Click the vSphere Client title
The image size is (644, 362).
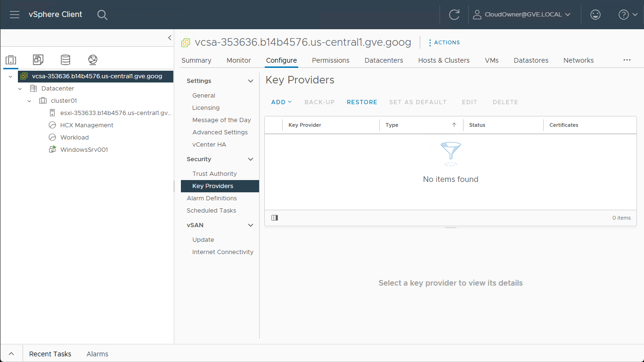56,15
